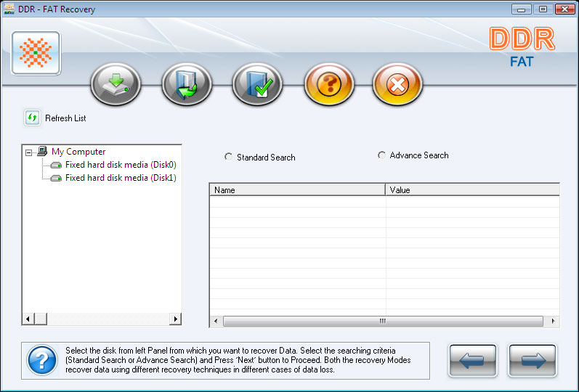579x392 pixels.
Task: Click the Next right-arrow button
Action: tap(532, 361)
